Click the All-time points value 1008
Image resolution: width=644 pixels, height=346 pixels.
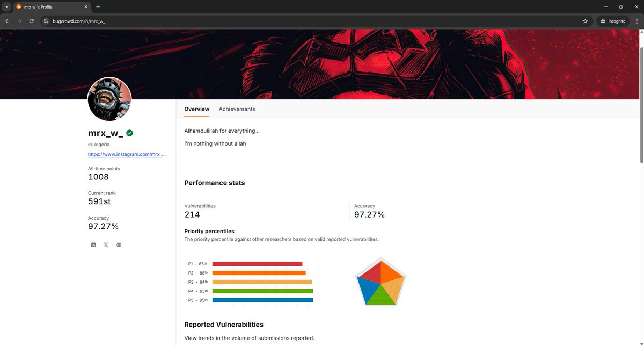click(98, 177)
